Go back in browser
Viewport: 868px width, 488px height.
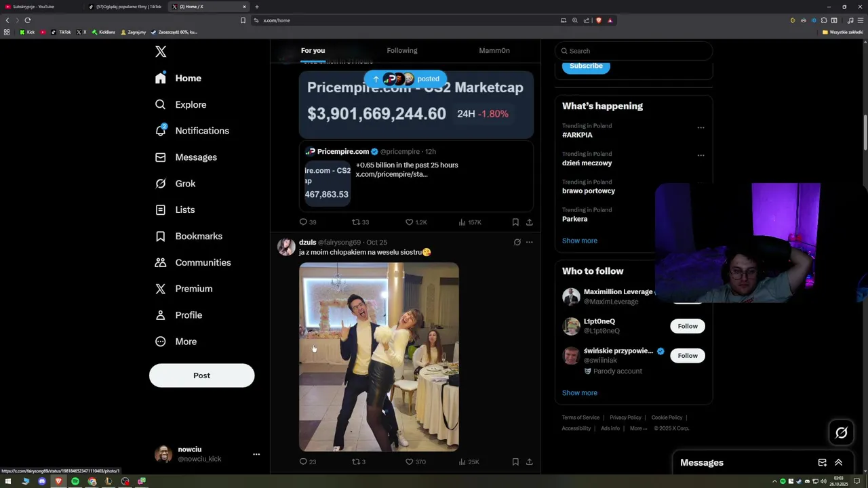pyautogui.click(x=7, y=20)
